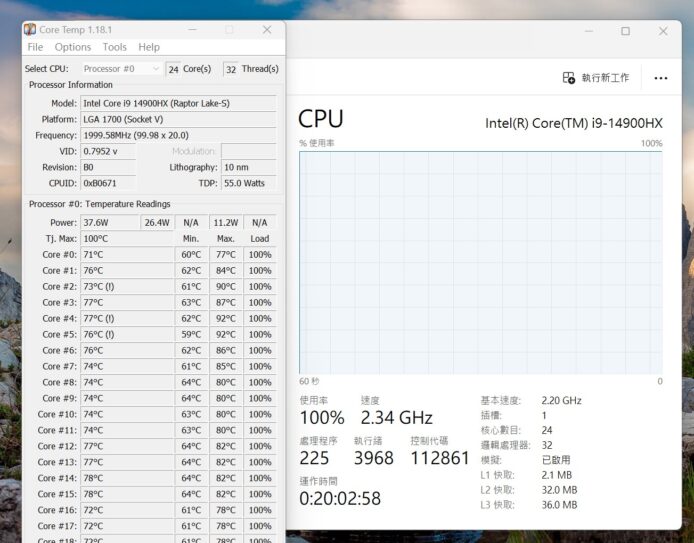The width and height of the screenshot is (694, 543).
Task: Click the Tj. Max value field
Action: (x=126, y=238)
